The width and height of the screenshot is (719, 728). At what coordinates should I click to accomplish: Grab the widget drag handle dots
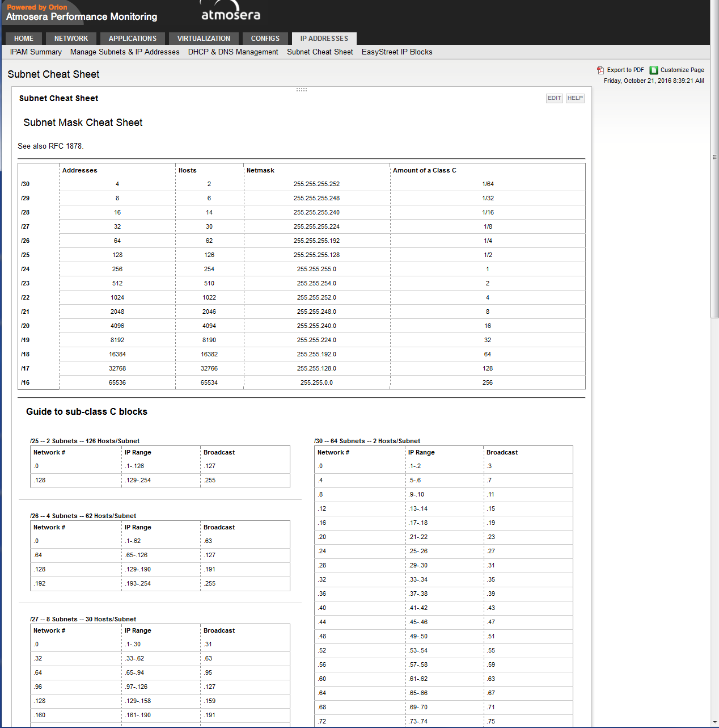(302, 90)
